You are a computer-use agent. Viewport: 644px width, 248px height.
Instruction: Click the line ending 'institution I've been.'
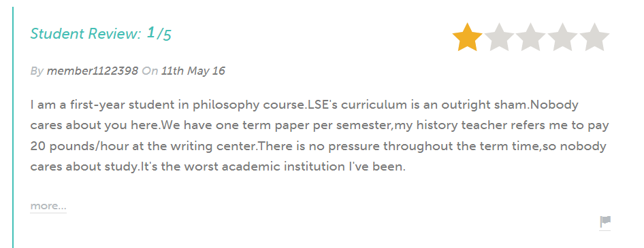[x=218, y=167]
